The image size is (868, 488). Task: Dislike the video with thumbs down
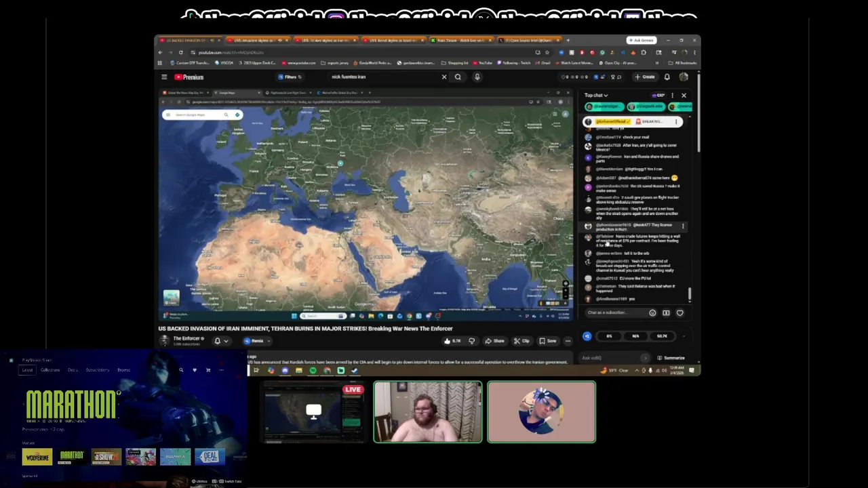(x=471, y=341)
